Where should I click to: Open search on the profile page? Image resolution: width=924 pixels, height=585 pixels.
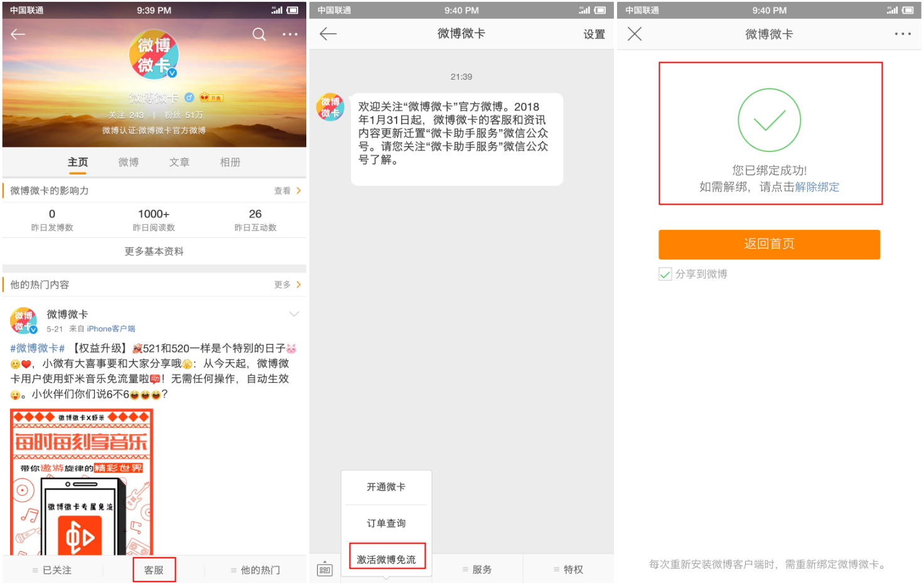(x=259, y=34)
